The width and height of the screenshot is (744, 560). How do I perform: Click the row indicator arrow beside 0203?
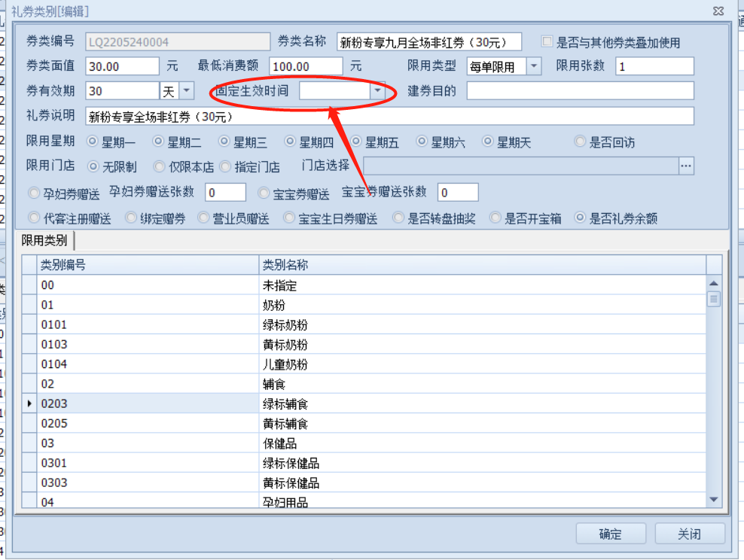[x=29, y=403]
